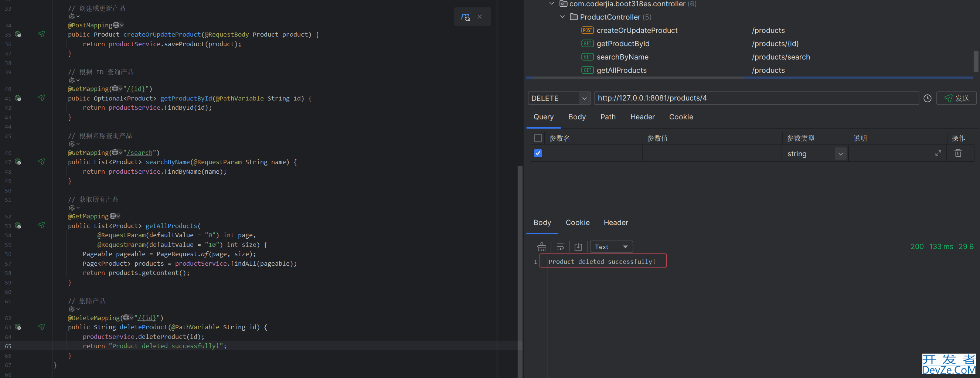
Task: Open the Text response format dropdown
Action: (x=611, y=247)
